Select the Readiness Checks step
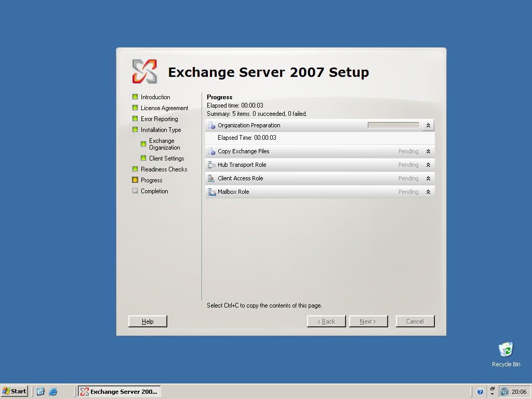This screenshot has height=399, width=532. click(x=164, y=169)
